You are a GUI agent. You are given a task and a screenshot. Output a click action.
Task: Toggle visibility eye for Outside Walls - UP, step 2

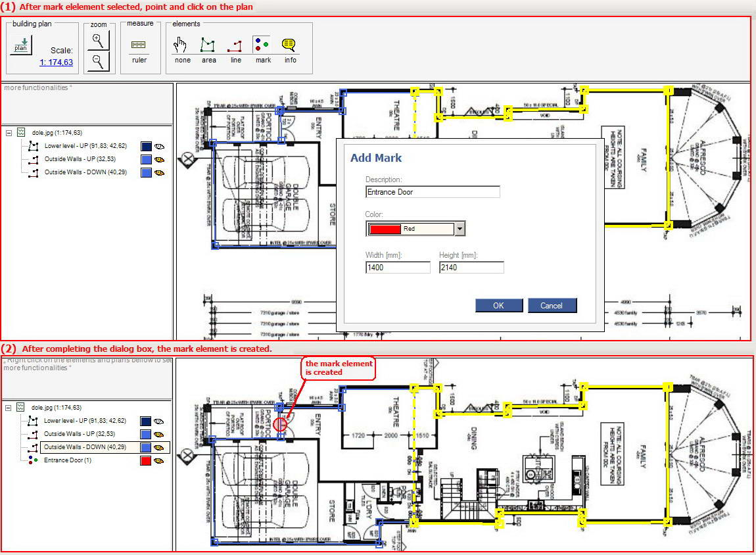158,435
